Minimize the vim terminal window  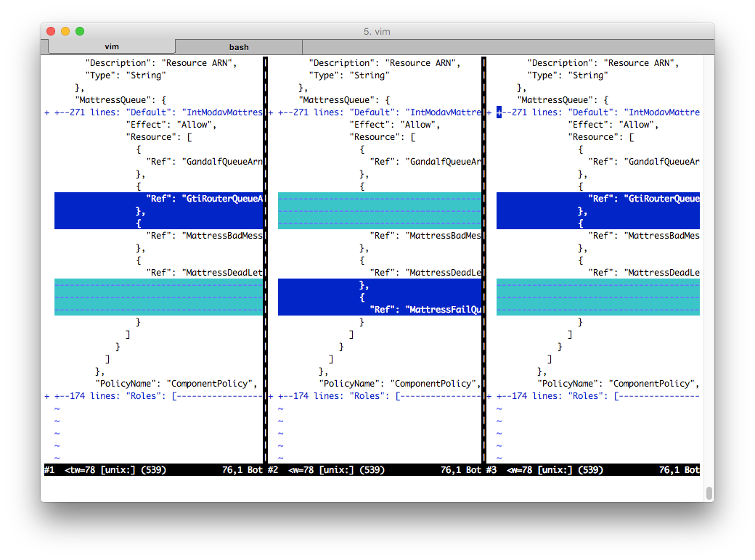[x=65, y=31]
